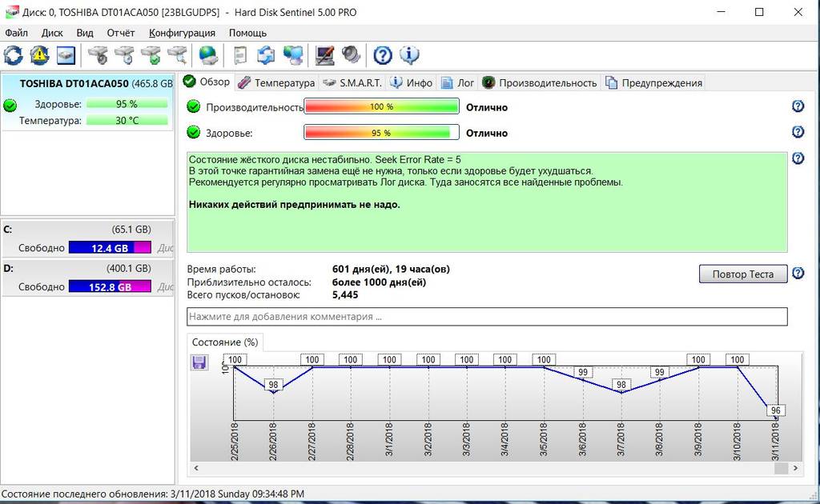The height and width of the screenshot is (504, 820).
Task: Open the blue question mark help toolbar icon
Action: click(x=383, y=55)
